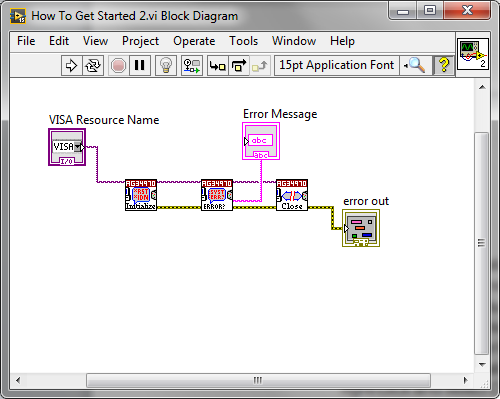Select the error out cluster indicator
The image size is (500, 399).
pos(361,228)
